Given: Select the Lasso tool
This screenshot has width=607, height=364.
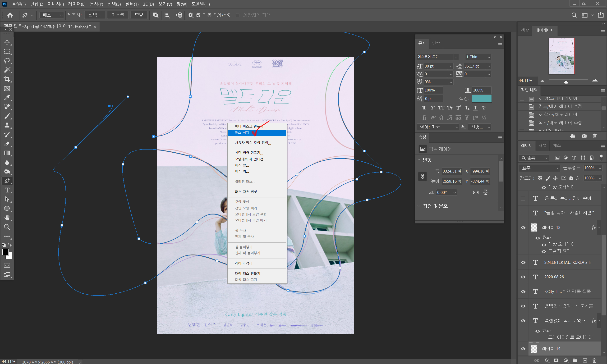Looking at the screenshot, I should (x=7, y=61).
